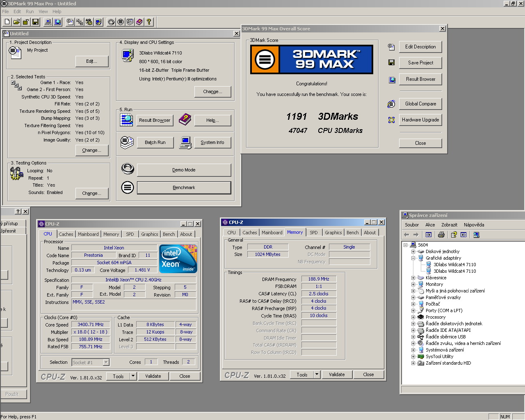Screen dimensions: 525x420
Task: Click the Demo Mode ring icon in Run panel
Action: [x=128, y=169]
